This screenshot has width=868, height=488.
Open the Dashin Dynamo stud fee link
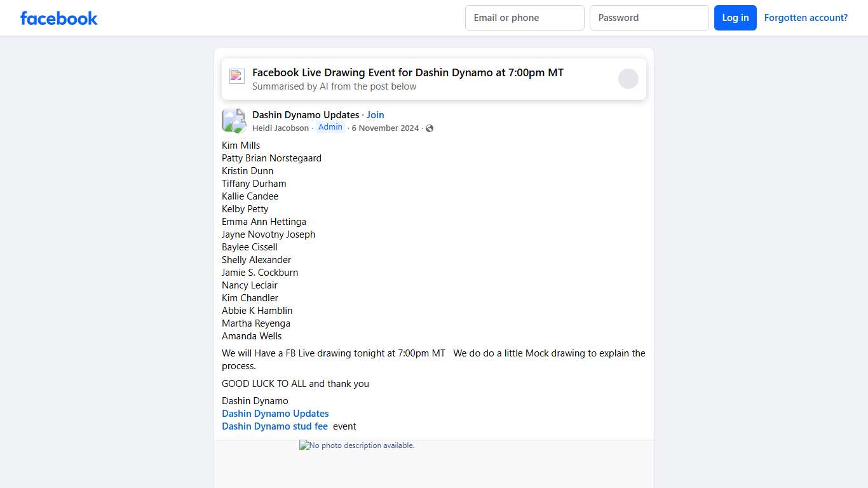(275, 426)
